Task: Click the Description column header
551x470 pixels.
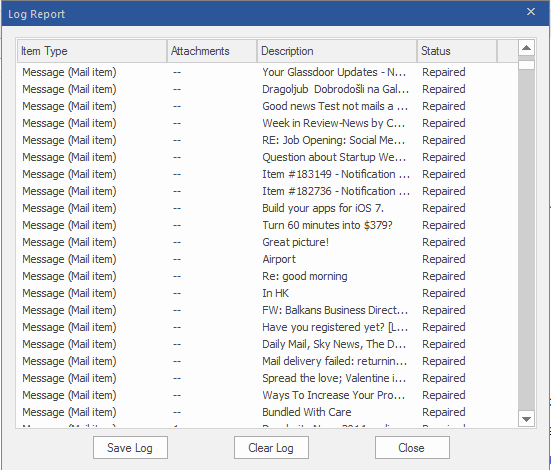Action: click(337, 51)
